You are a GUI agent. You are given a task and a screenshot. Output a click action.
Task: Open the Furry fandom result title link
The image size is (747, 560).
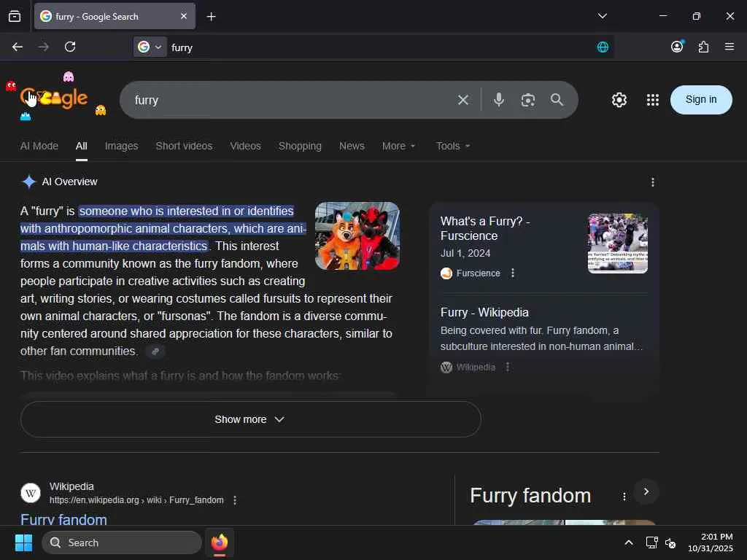64,519
